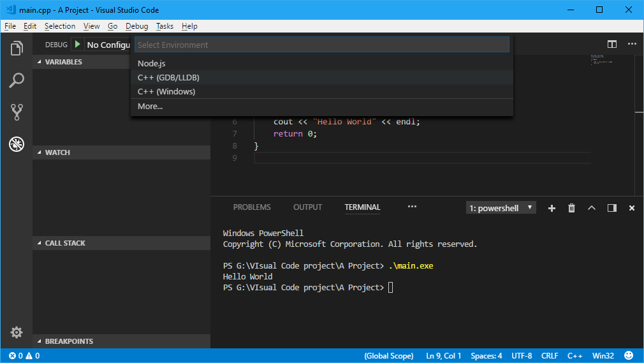The image size is (644, 363).
Task: Click "Hello World" string in code
Action: tap(344, 122)
